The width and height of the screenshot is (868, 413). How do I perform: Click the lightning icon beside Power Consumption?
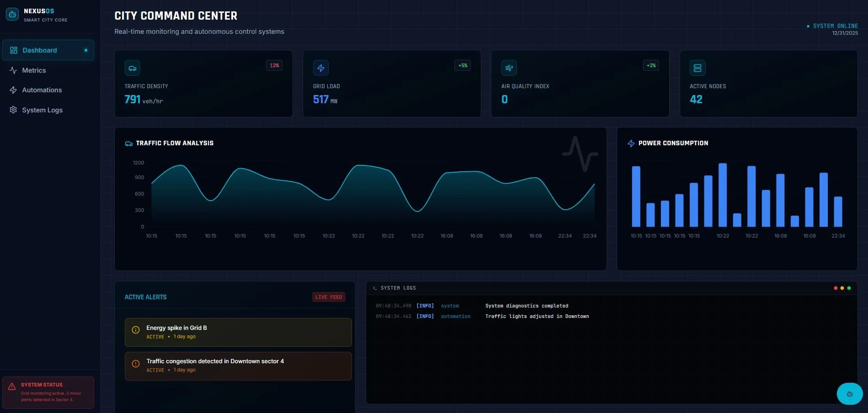[x=631, y=143]
